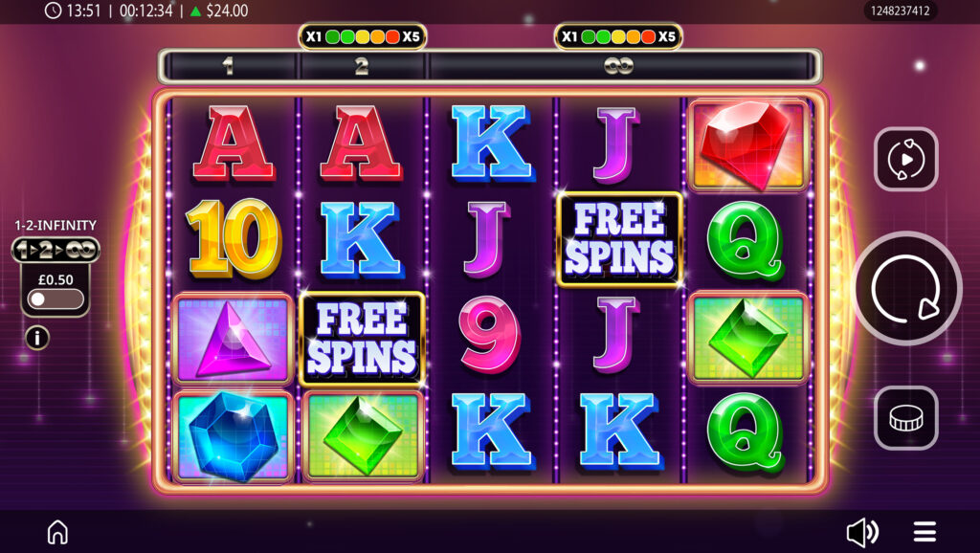Show info for the 1-2-Infinity feature
The width and height of the screenshot is (980, 553).
[x=37, y=338]
